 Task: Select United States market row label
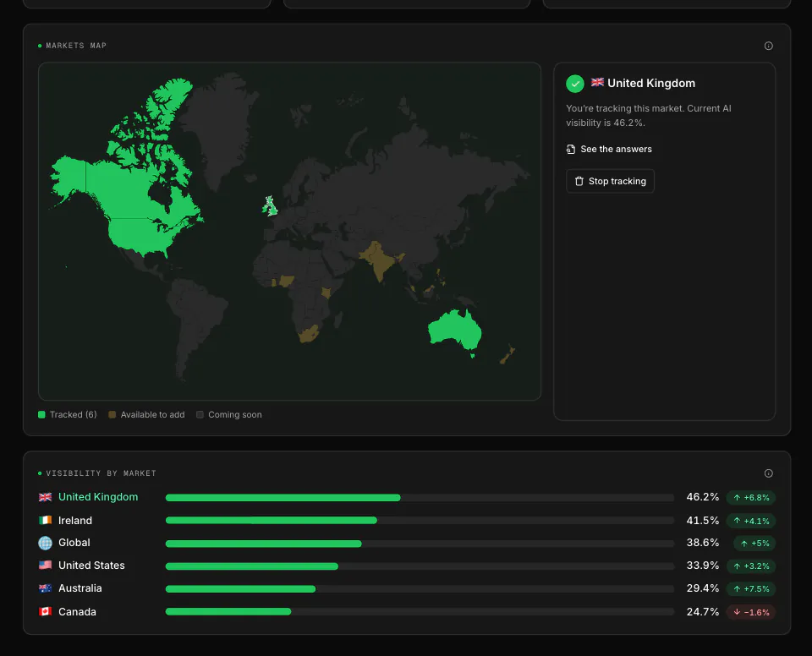click(91, 566)
